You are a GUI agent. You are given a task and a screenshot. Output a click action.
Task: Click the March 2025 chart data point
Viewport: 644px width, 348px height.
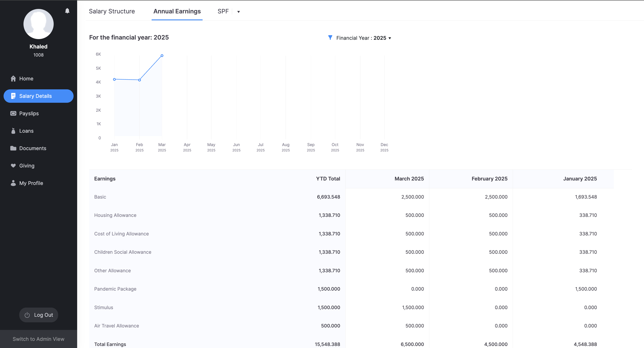click(162, 56)
